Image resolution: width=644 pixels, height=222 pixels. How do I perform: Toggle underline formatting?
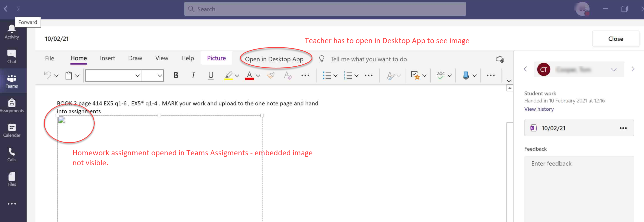pyautogui.click(x=211, y=75)
